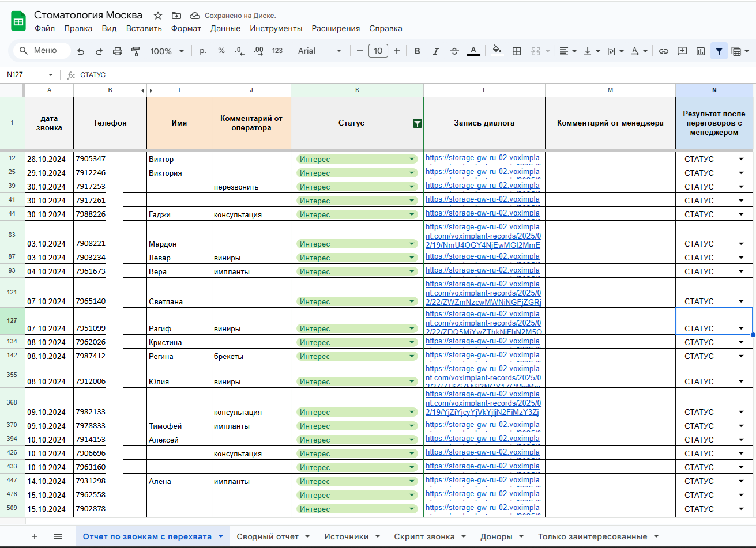Star the document Стоматология Москва

158,16
